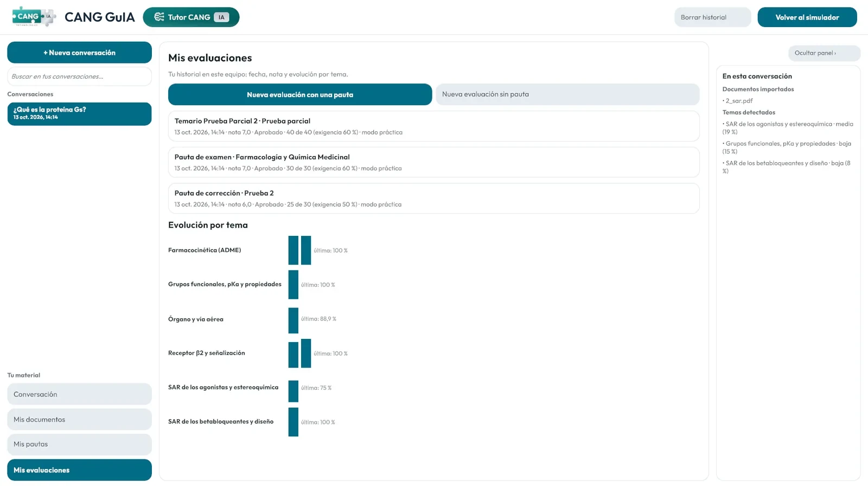
Task: Open the Mis documentos section
Action: 79,419
